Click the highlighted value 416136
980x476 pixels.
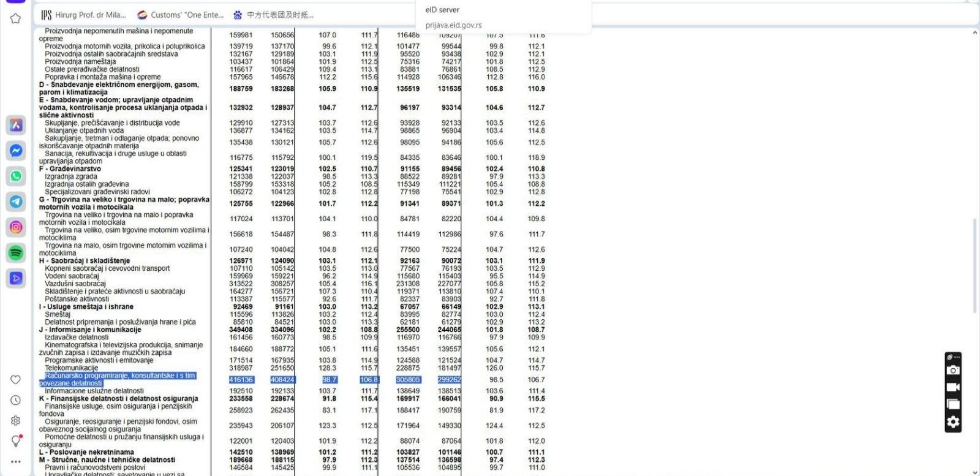[x=241, y=380]
